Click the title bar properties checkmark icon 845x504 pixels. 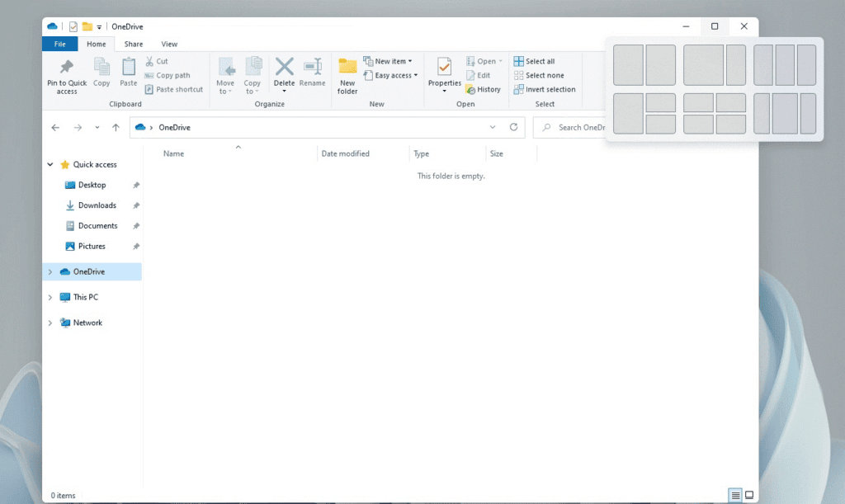click(x=73, y=26)
